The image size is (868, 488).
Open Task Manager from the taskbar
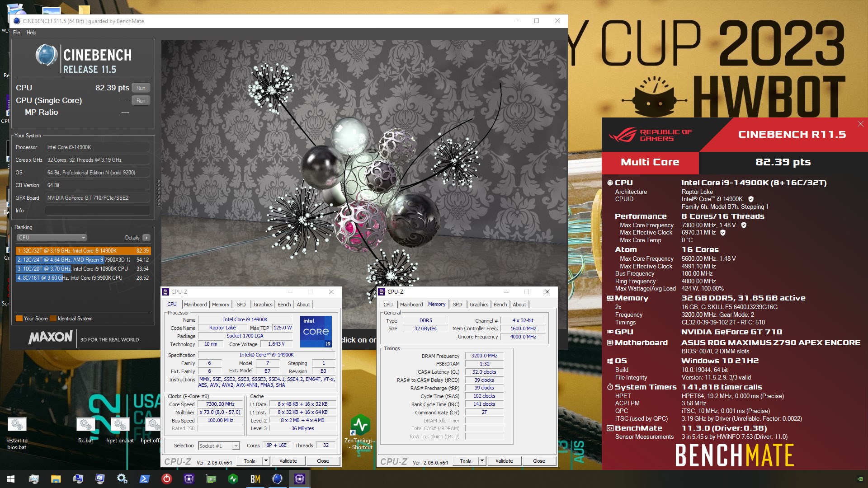(x=34, y=479)
